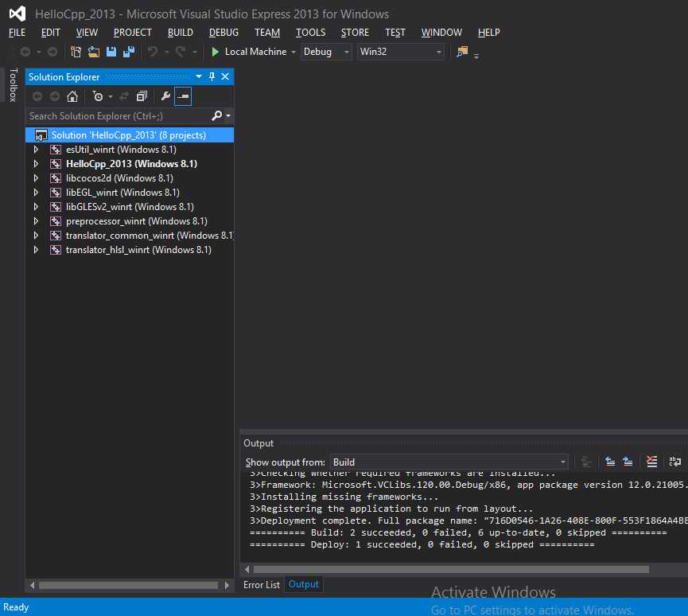This screenshot has width=688, height=616.
Task: Open Properties via wrench icon
Action: [x=165, y=96]
